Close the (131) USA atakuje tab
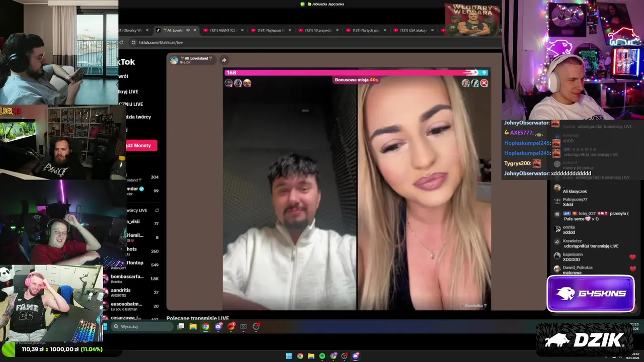 [432, 30]
